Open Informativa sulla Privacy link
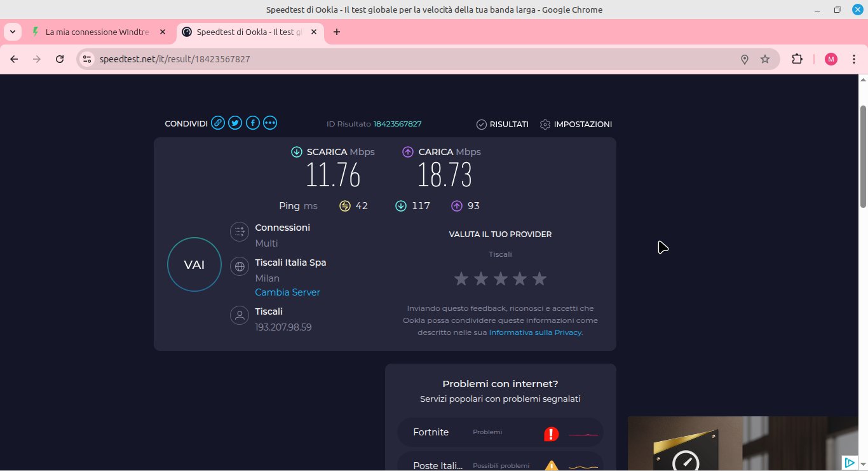This screenshot has width=868, height=471. (535, 332)
